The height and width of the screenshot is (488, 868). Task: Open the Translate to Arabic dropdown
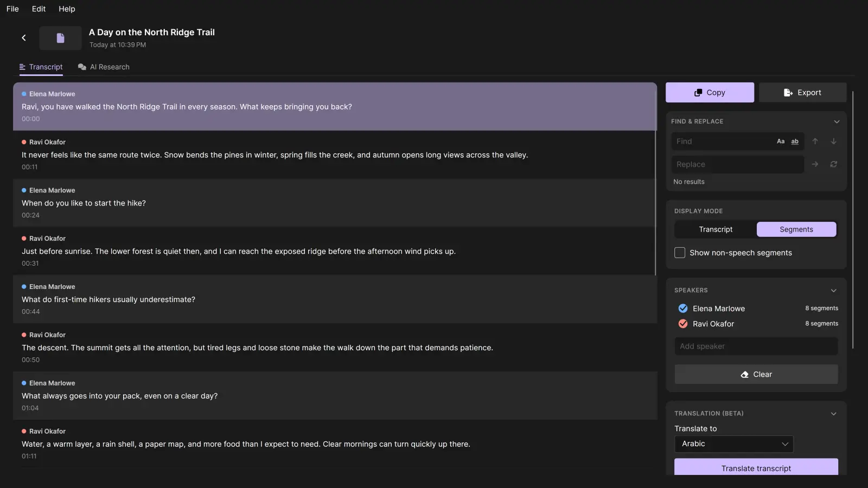tap(734, 444)
